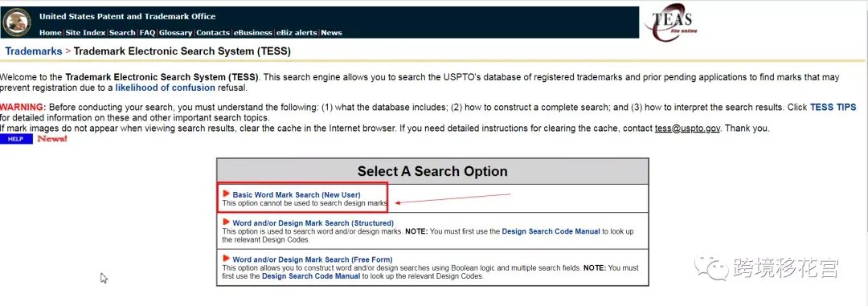Open the FAQ navigation item
This screenshot has height=306, width=868.
[x=147, y=33]
